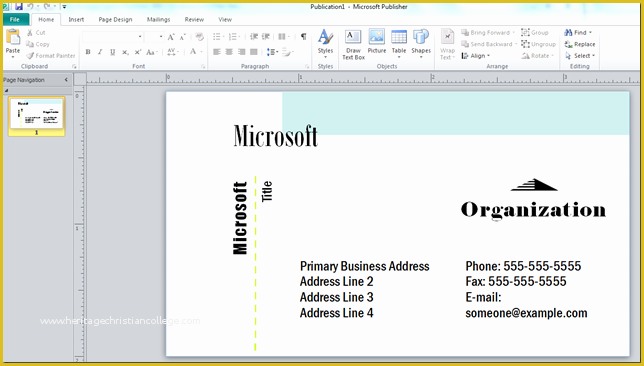Viewport: 644px width, 366px height.
Task: Click Grow Font icon
Action: pyautogui.click(x=171, y=37)
